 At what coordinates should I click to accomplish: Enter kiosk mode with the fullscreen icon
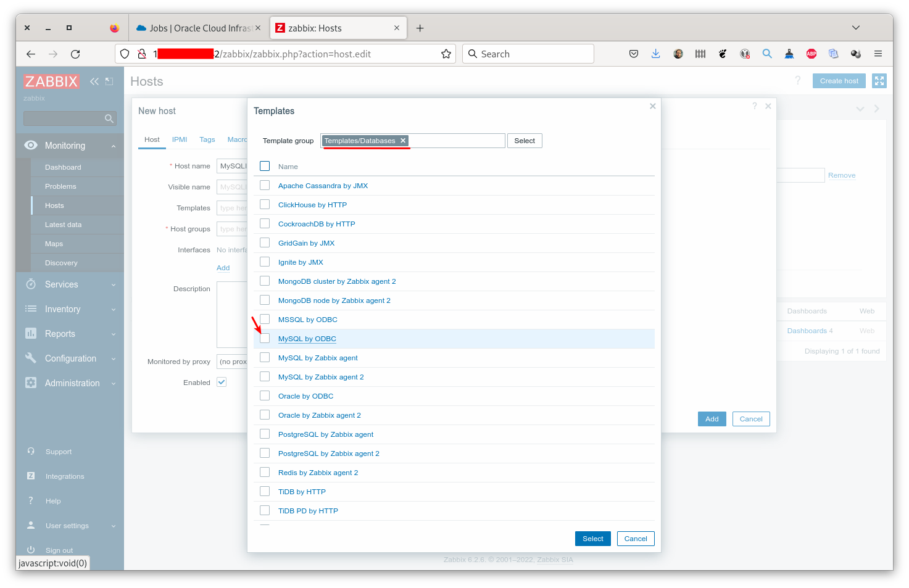tap(879, 80)
